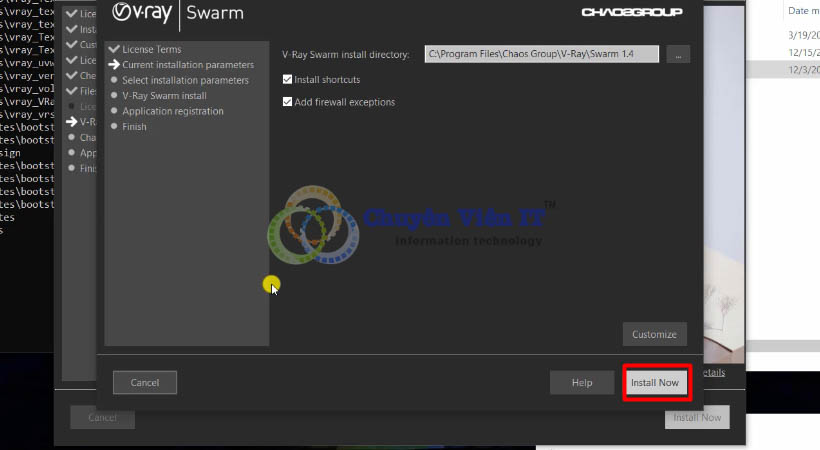820x450 pixels.
Task: Click the License Terms checkmark icon
Action: (114, 49)
